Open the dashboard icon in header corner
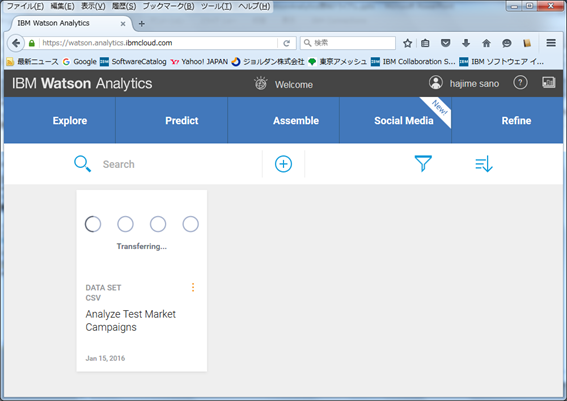Screen dimensions: 567x401 coord(549,82)
